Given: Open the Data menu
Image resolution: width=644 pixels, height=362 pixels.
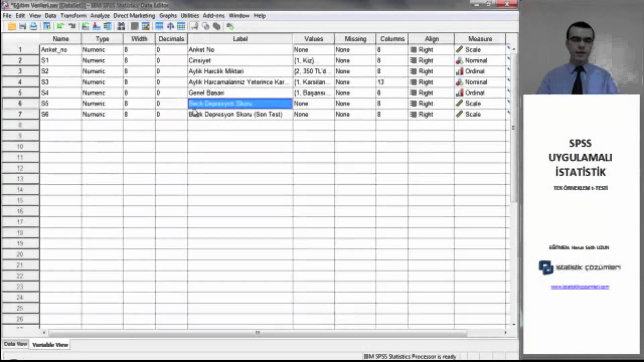Looking at the screenshot, I should click(51, 15).
